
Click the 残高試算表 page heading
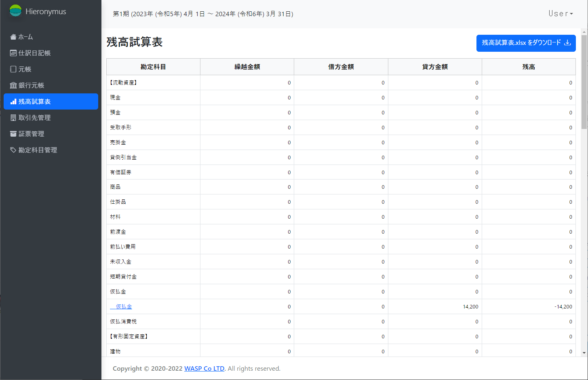pyautogui.click(x=135, y=42)
